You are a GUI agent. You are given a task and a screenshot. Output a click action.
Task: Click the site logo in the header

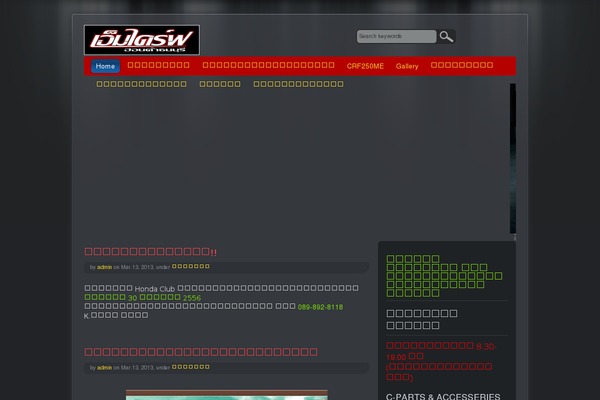click(x=141, y=40)
